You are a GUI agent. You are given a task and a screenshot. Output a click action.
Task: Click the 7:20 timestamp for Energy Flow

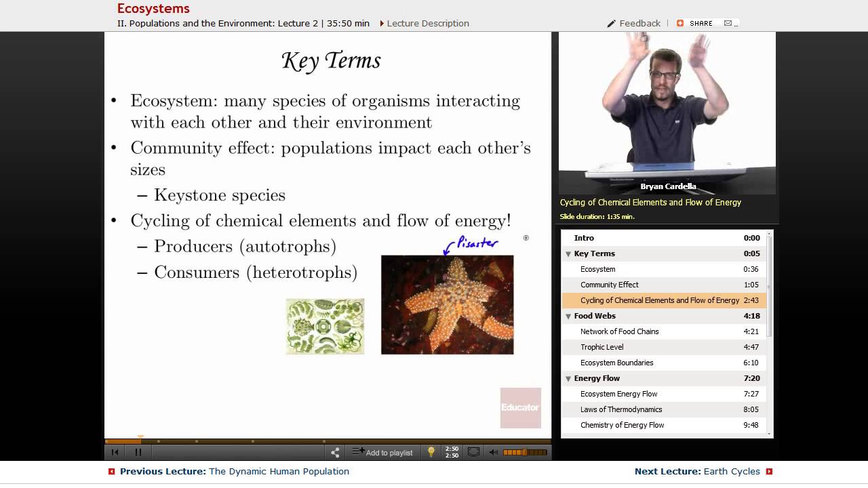751,378
